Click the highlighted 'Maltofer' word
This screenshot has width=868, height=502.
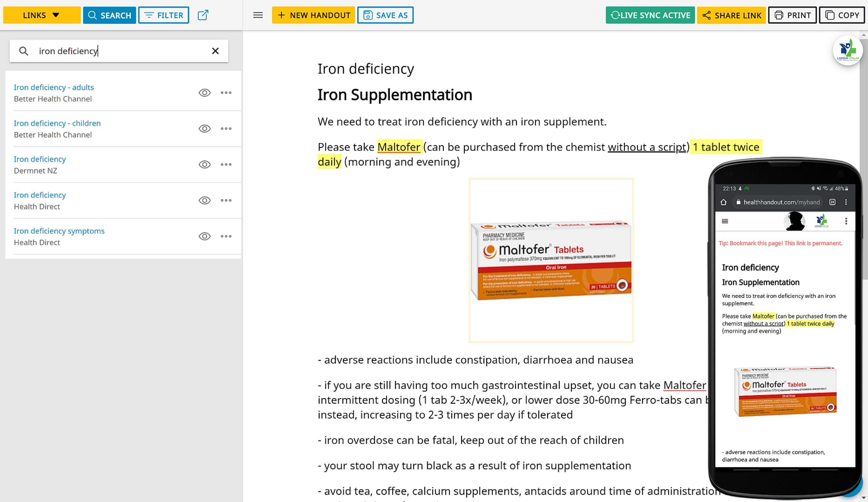pos(399,147)
